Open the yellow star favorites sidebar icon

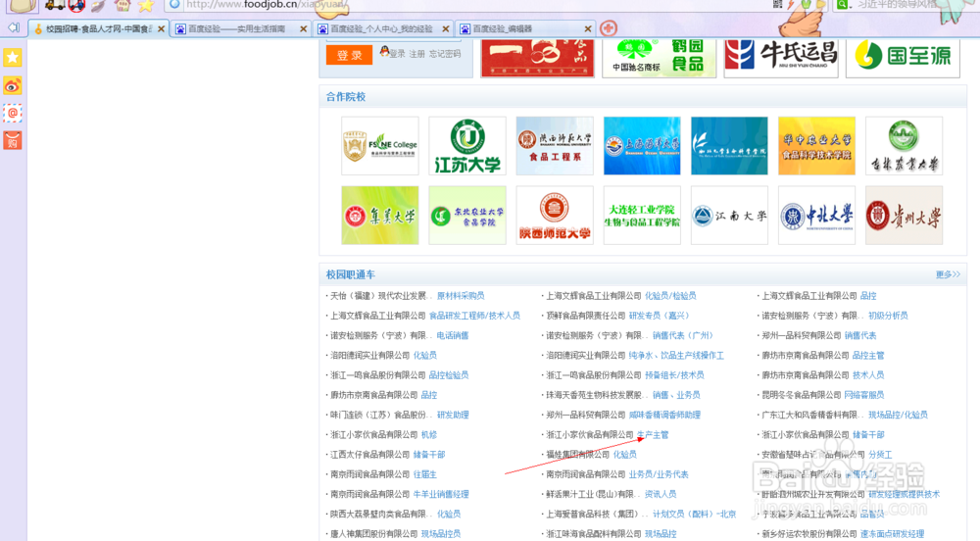click(13, 58)
